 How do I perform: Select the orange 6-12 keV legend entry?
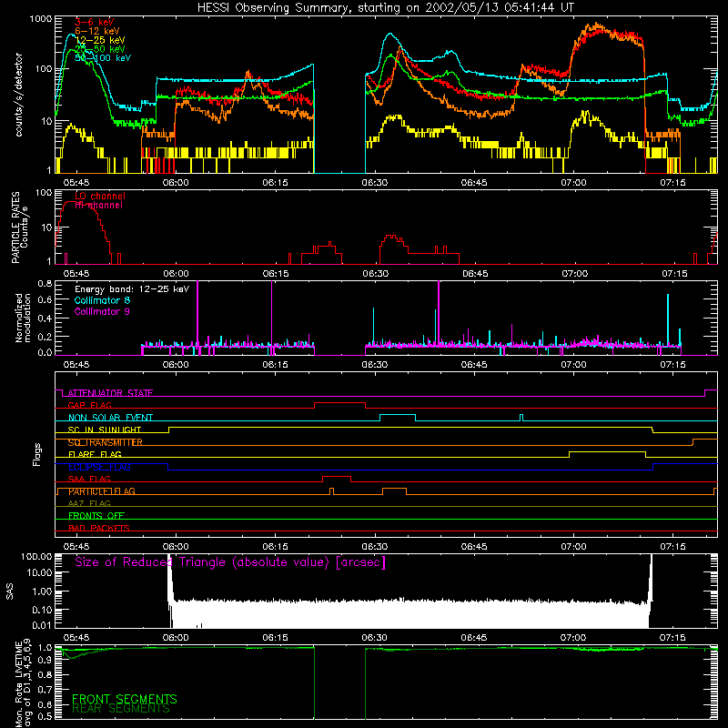(96, 31)
